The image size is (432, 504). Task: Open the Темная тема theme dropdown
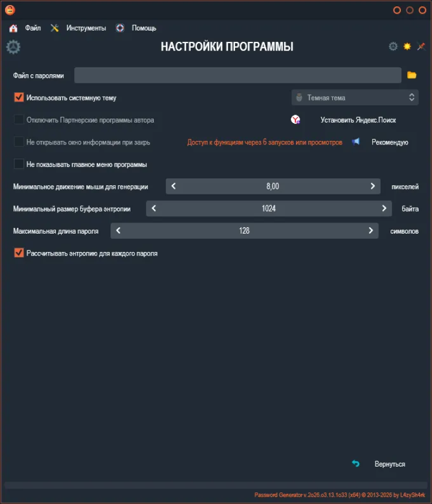(355, 98)
